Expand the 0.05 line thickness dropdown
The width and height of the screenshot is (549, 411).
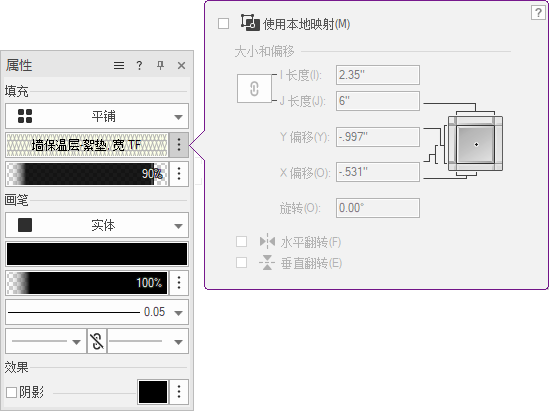97,312
